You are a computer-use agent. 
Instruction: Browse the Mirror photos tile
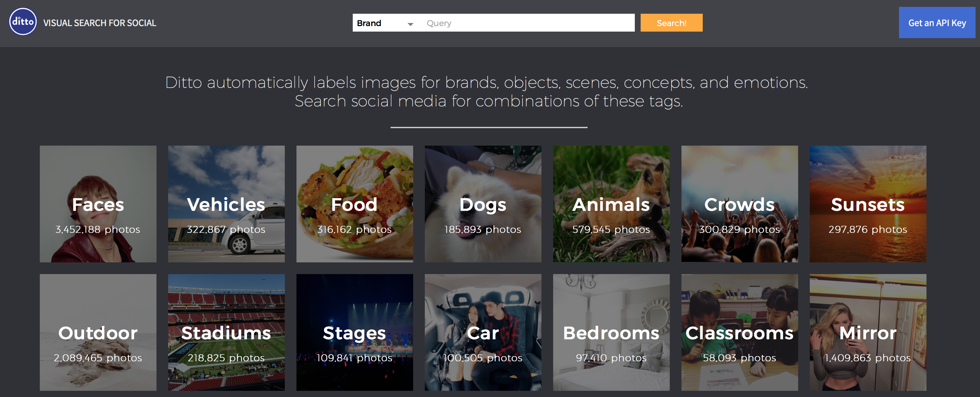point(868,332)
